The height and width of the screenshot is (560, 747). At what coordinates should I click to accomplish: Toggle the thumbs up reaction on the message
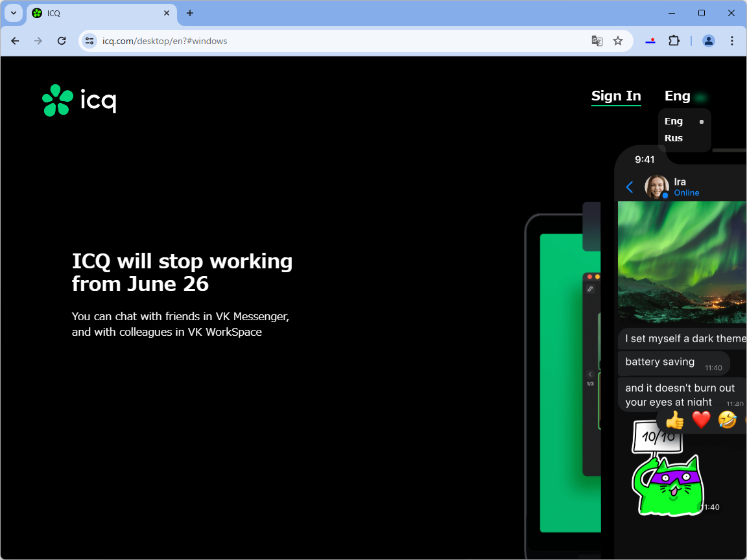(674, 420)
